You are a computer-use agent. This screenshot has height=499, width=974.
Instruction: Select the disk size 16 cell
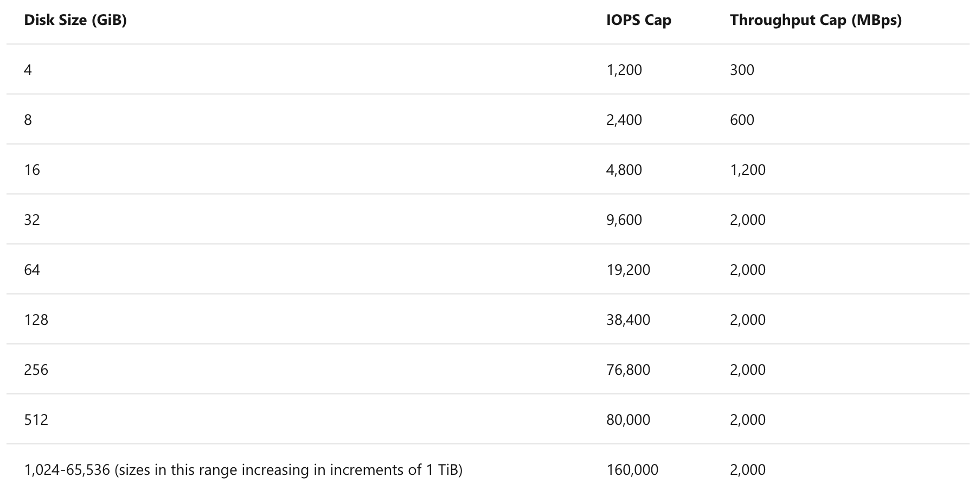pos(32,170)
